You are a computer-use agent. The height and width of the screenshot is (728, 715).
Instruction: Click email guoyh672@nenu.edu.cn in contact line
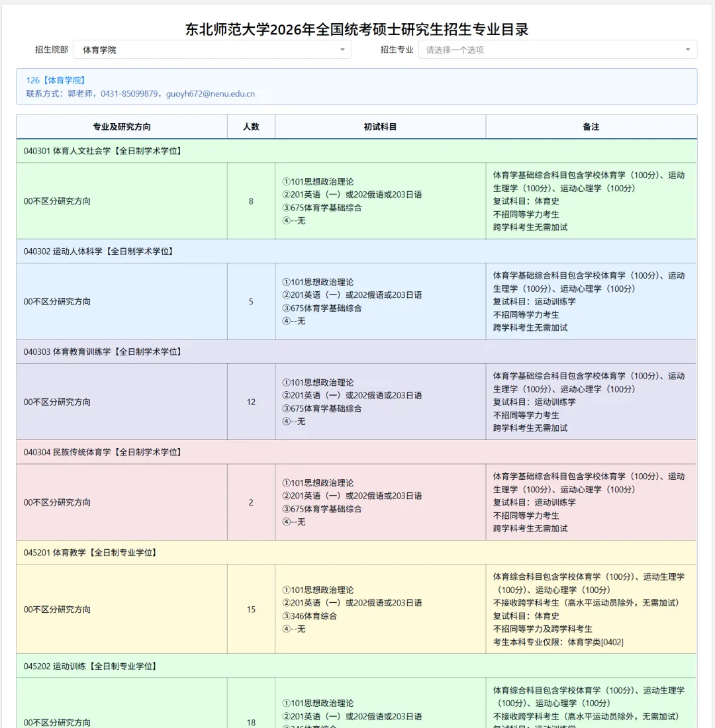211,94
